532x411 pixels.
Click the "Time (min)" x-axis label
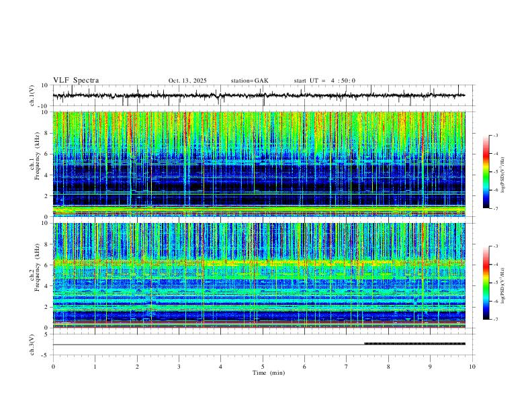point(269,373)
